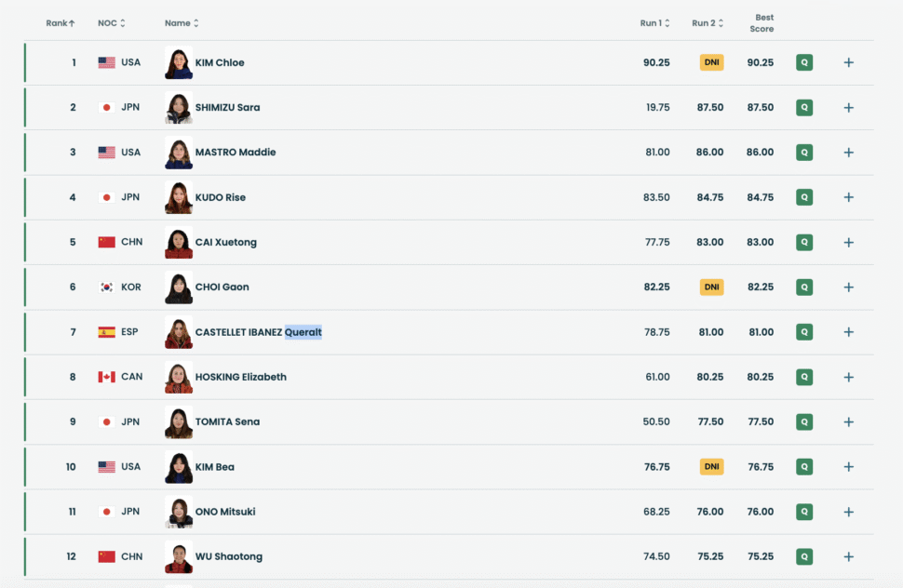Viewport: 903px width, 588px height.
Task: Sort results by Run 1 scores
Action: (654, 23)
